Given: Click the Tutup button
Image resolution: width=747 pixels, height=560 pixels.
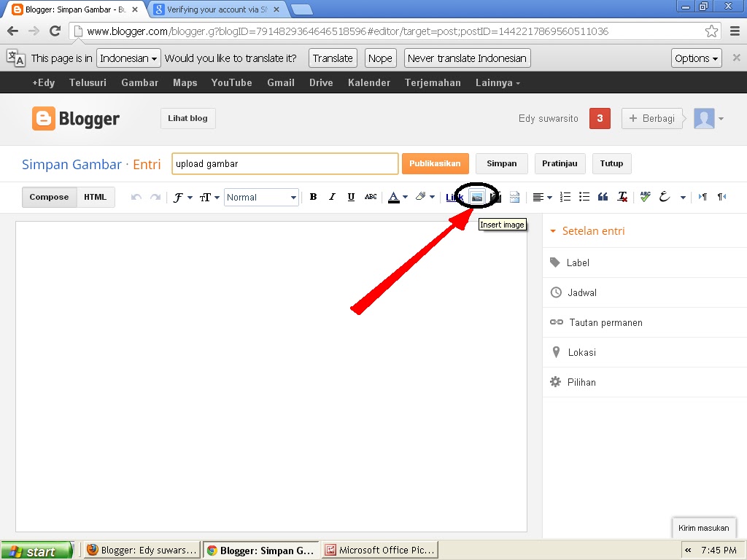Looking at the screenshot, I should coord(612,163).
